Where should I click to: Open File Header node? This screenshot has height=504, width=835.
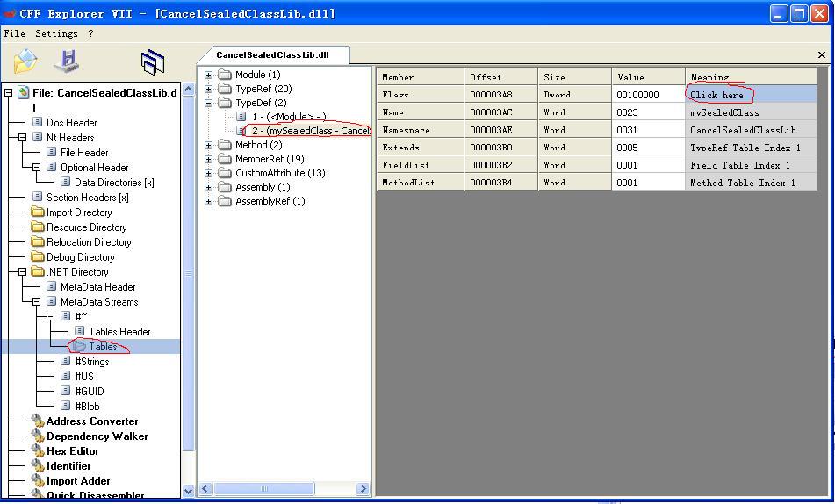click(x=84, y=153)
